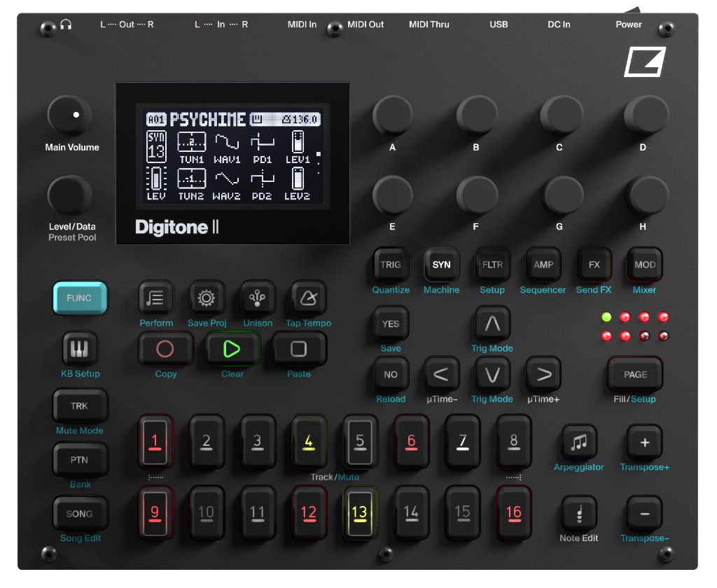Click the SYN 13 track box on display
Screen dimensions: 717x588
(x=156, y=146)
